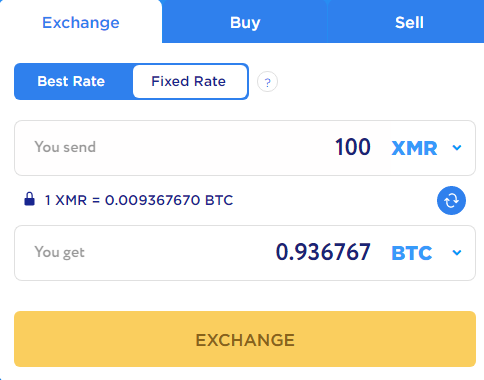Select the Best Rate option
Image resolution: width=484 pixels, height=380 pixels.
pyautogui.click(x=71, y=81)
